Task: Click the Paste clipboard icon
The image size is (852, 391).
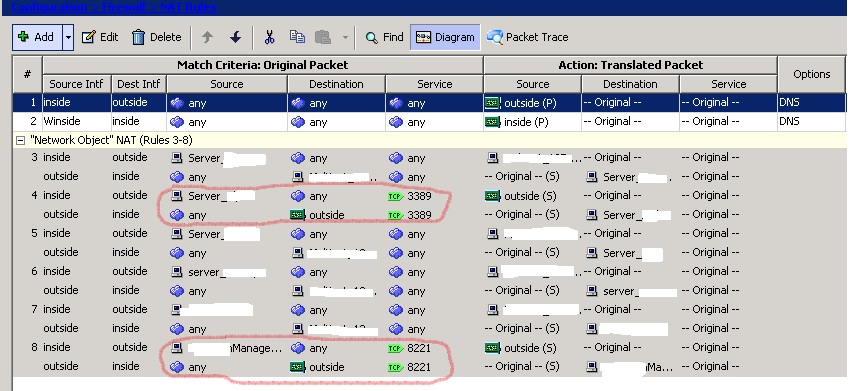Action: tap(323, 37)
